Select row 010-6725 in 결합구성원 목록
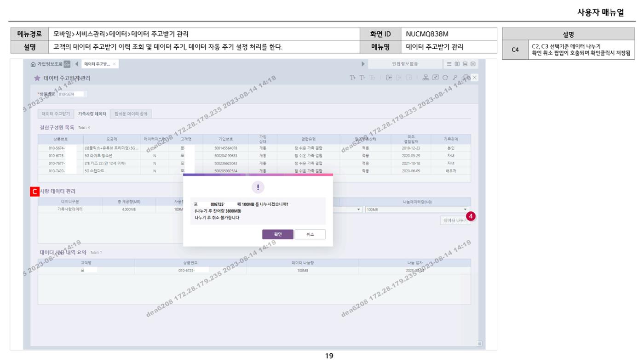Screen dimensions: 644x362 pos(255,156)
